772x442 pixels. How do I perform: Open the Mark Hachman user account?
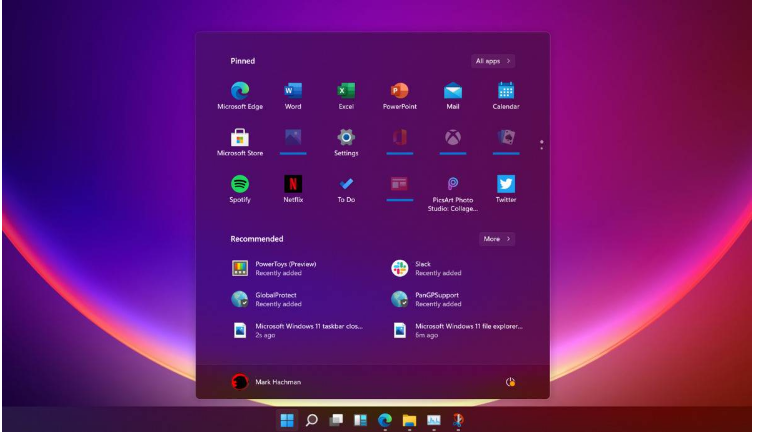[x=266, y=382]
